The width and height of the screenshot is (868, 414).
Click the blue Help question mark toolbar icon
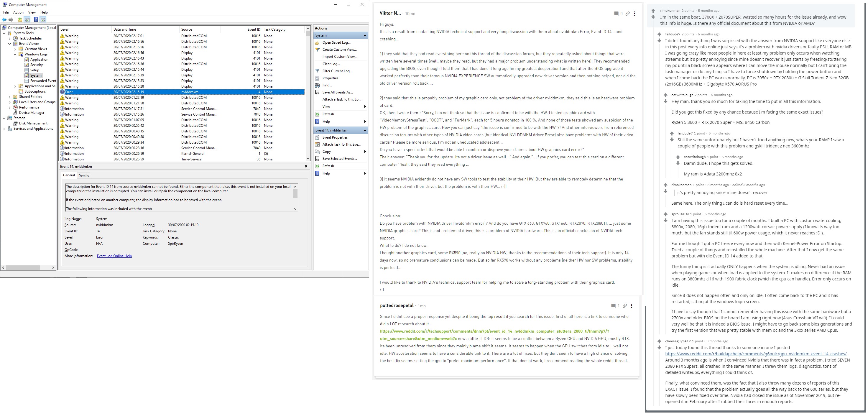pyautogui.click(x=36, y=19)
